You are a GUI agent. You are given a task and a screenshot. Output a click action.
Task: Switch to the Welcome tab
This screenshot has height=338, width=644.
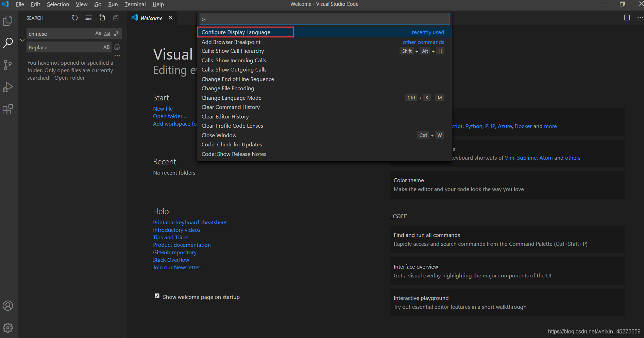(x=152, y=18)
